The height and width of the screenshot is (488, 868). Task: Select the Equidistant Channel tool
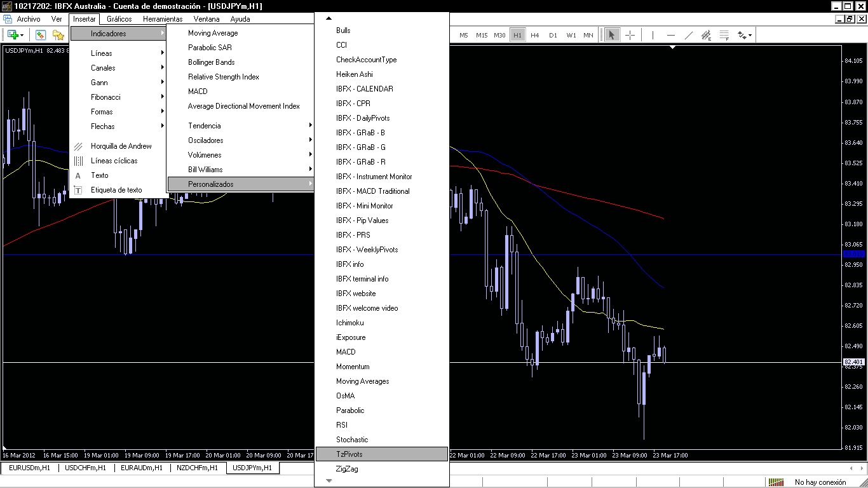[x=706, y=35]
